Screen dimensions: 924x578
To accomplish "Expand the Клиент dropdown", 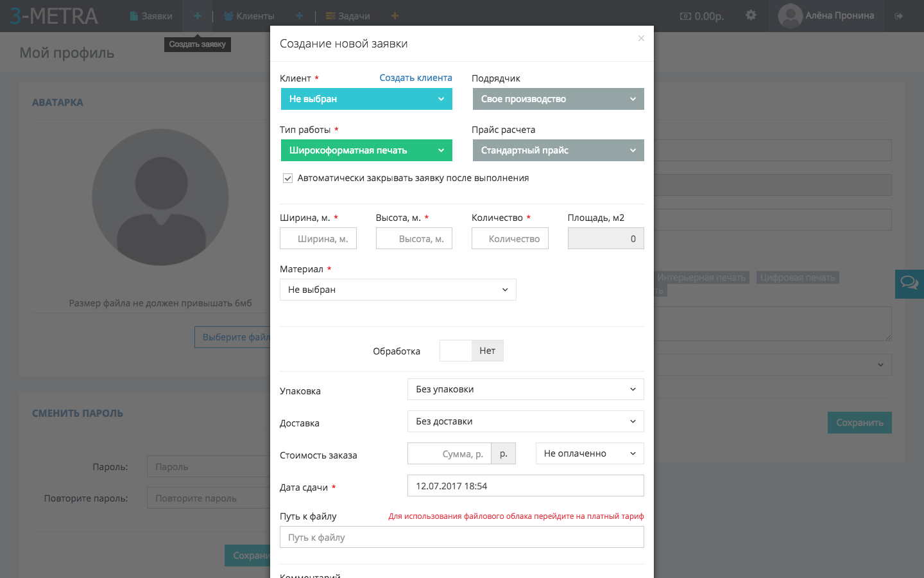I will click(x=366, y=99).
